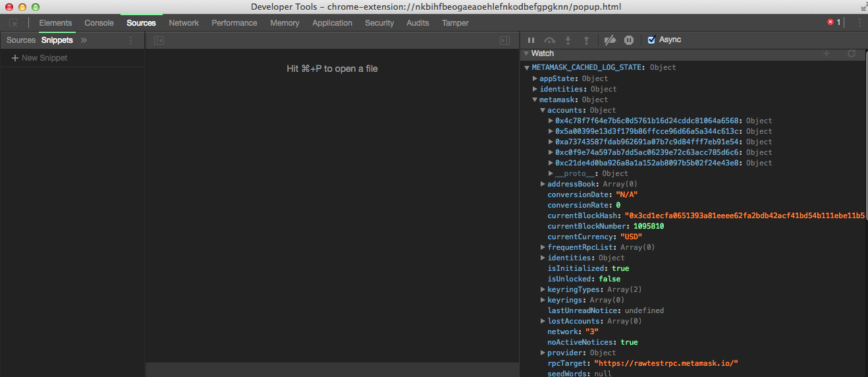Open the Network tab
This screenshot has height=377, width=868.
[184, 22]
